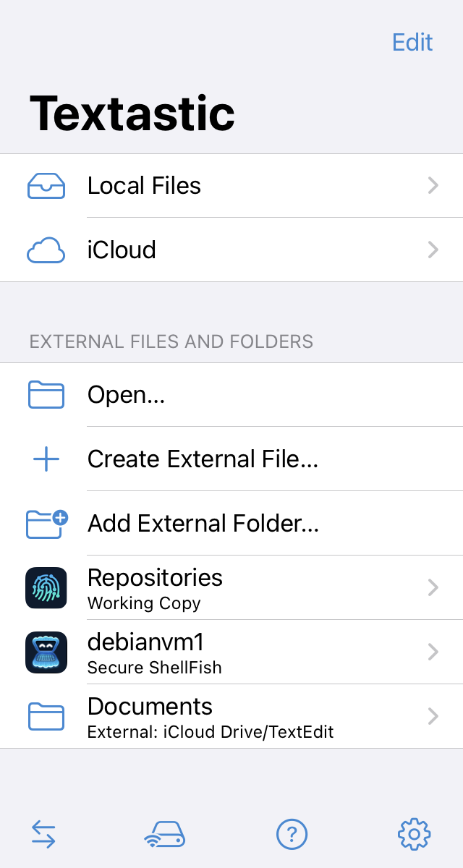The image size is (463, 868).
Task: Tap the Open... folder icon
Action: (x=46, y=395)
